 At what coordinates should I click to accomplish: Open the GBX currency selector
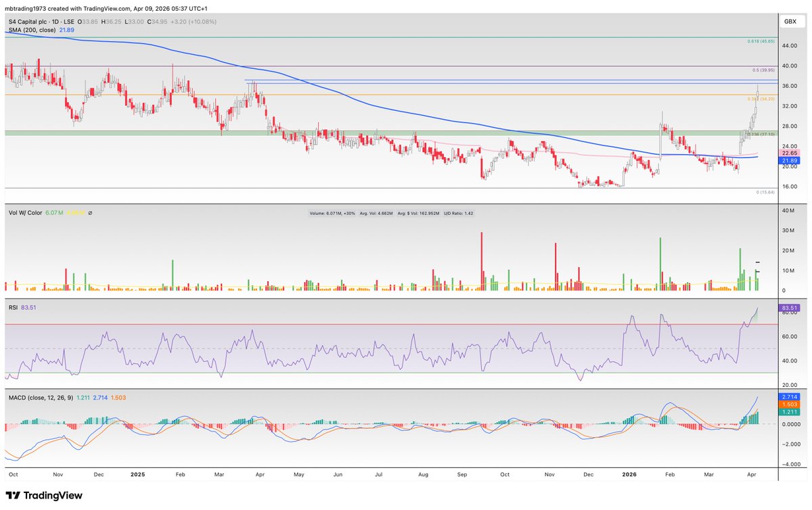(x=789, y=21)
